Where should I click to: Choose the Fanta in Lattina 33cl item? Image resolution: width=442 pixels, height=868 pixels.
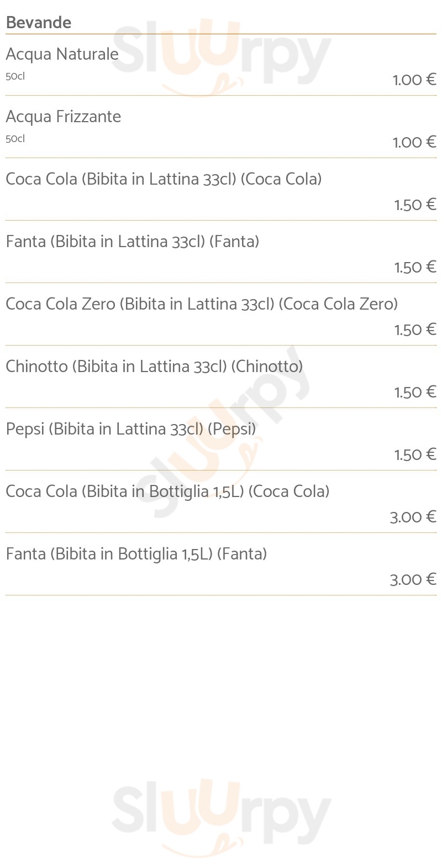click(x=133, y=242)
